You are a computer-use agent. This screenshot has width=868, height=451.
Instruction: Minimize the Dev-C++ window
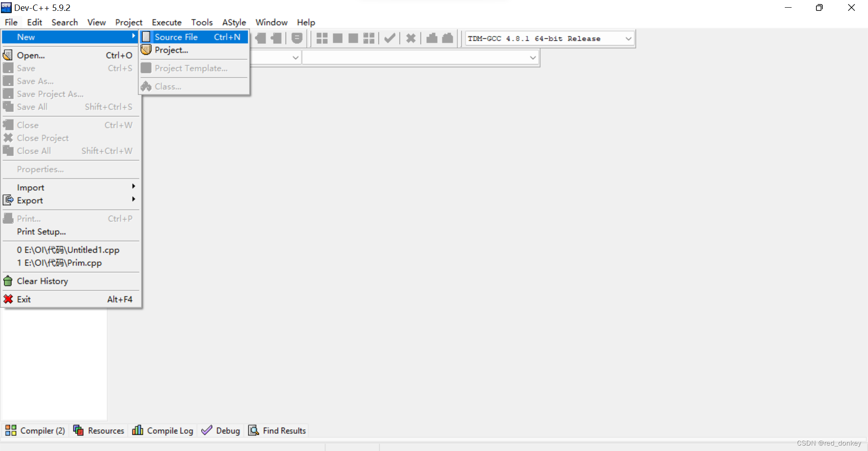coord(788,8)
